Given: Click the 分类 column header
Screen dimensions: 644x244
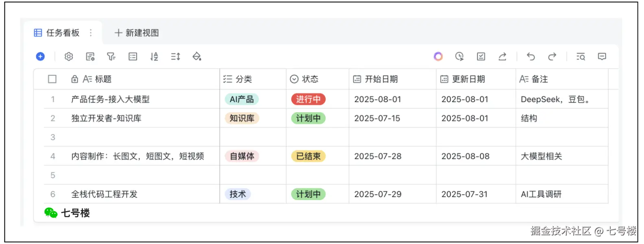Looking at the screenshot, I should (244, 79).
